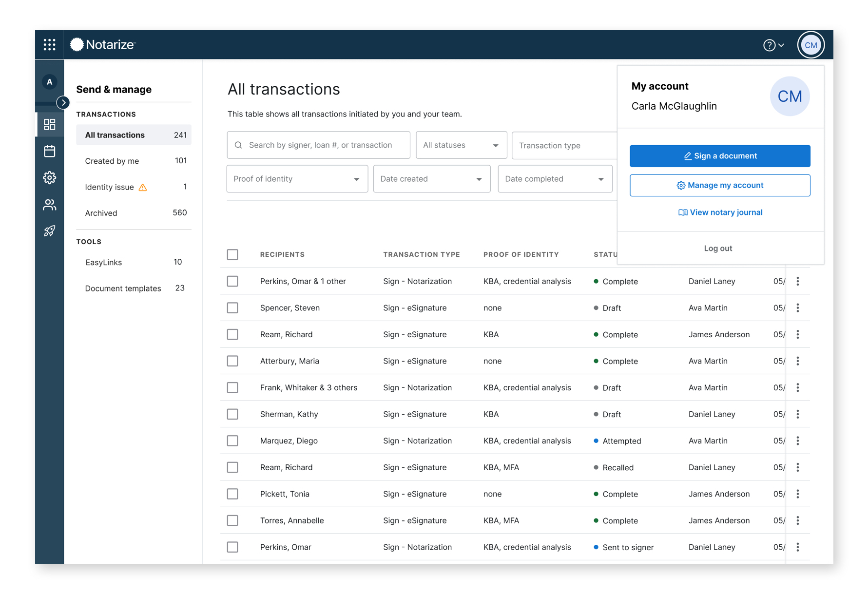Collapse the sidebar using the chevron arrow
Image resolution: width=868 pixels, height=594 pixels.
[x=63, y=103]
